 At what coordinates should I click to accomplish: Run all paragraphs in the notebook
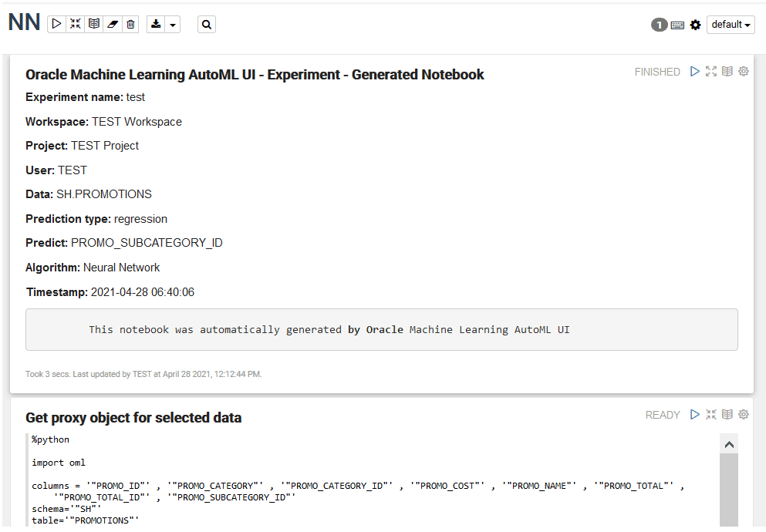[x=56, y=24]
